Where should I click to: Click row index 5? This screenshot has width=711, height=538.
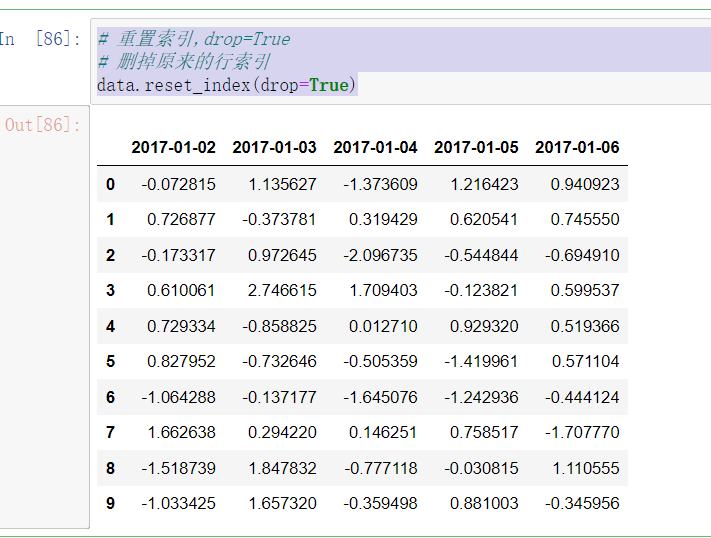(x=110, y=362)
